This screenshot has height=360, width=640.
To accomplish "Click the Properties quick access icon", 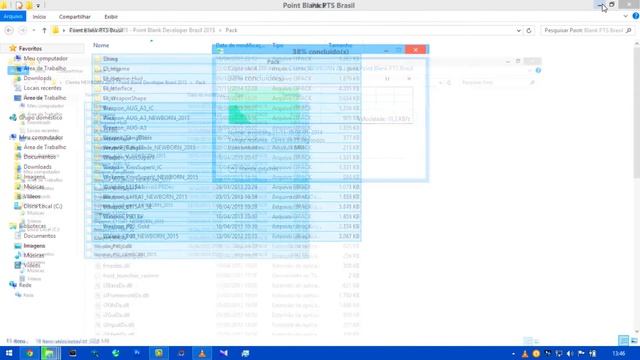I will point(19,5).
